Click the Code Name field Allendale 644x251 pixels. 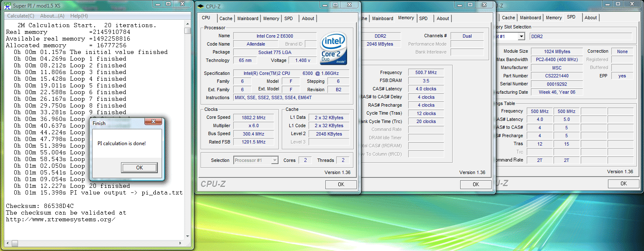256,44
